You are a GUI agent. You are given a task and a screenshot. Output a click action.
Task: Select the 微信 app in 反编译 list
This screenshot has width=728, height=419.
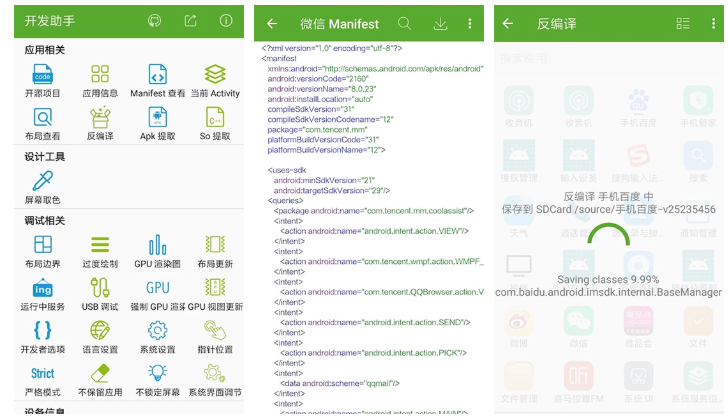[x=578, y=327]
